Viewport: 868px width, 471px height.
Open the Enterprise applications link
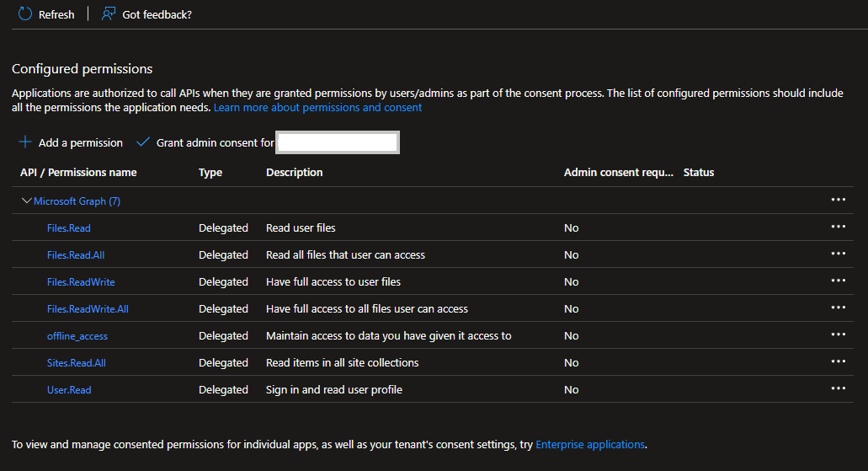point(590,444)
